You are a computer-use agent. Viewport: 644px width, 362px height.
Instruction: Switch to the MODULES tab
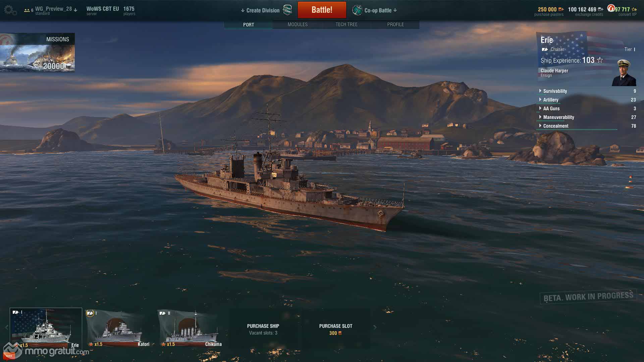coord(298,24)
